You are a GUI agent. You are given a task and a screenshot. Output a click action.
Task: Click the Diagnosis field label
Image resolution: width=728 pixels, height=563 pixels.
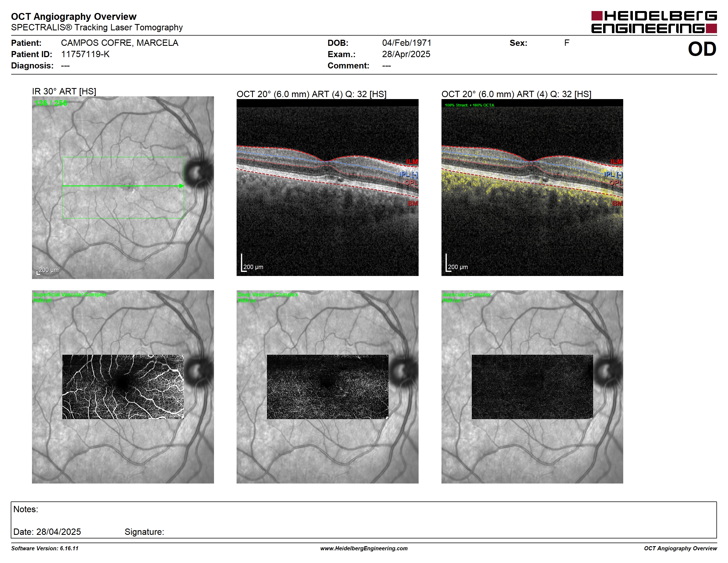tap(32, 66)
